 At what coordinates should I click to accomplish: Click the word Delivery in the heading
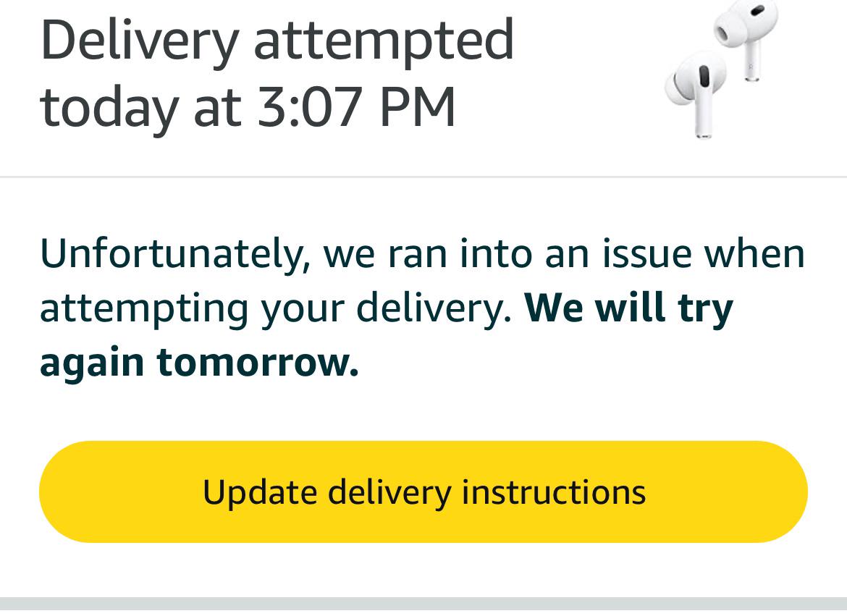pos(138,40)
